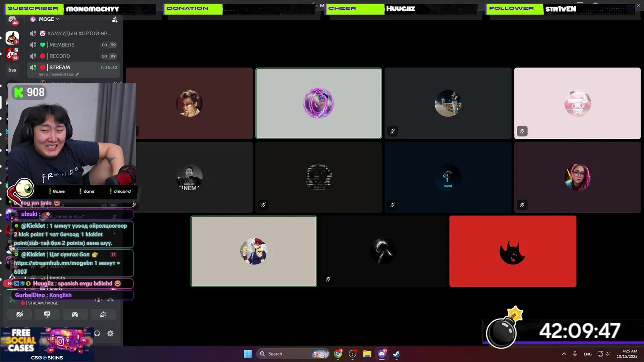Open Steam from taskbar
The height and width of the screenshot is (362, 644).
(396, 354)
